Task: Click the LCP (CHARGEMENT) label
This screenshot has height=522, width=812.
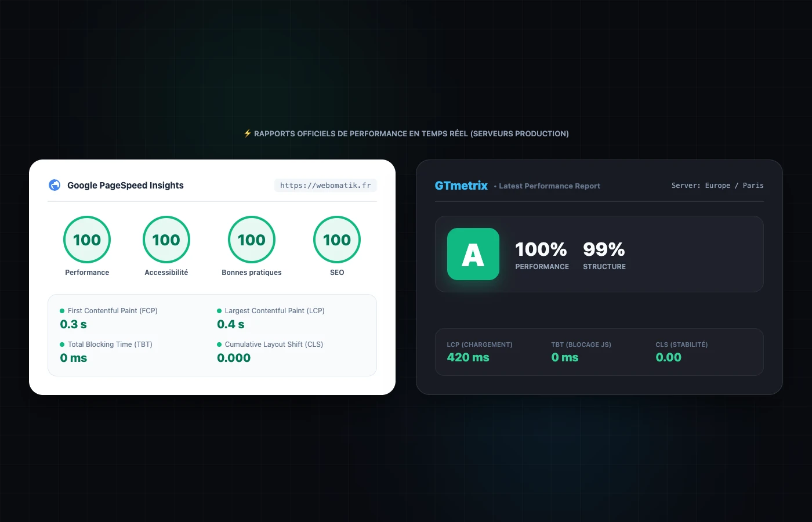Action: tap(480, 345)
